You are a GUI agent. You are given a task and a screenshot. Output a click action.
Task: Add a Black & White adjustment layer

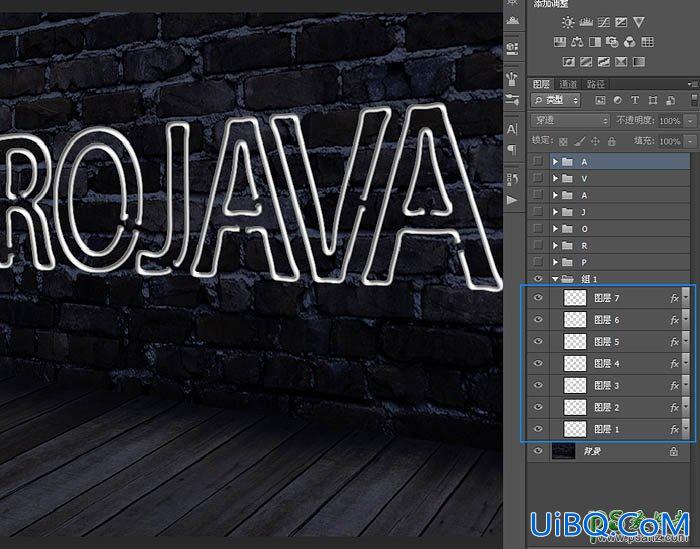(x=595, y=42)
